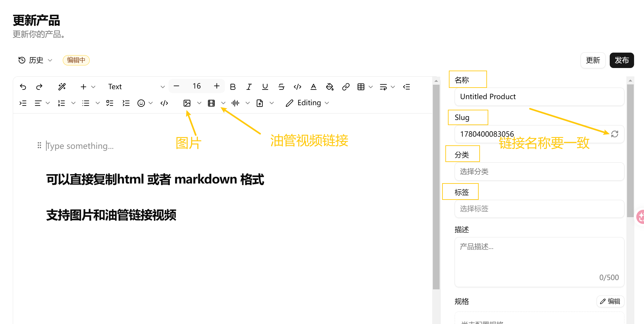
Task: Redo the last edit
Action: 39,87
